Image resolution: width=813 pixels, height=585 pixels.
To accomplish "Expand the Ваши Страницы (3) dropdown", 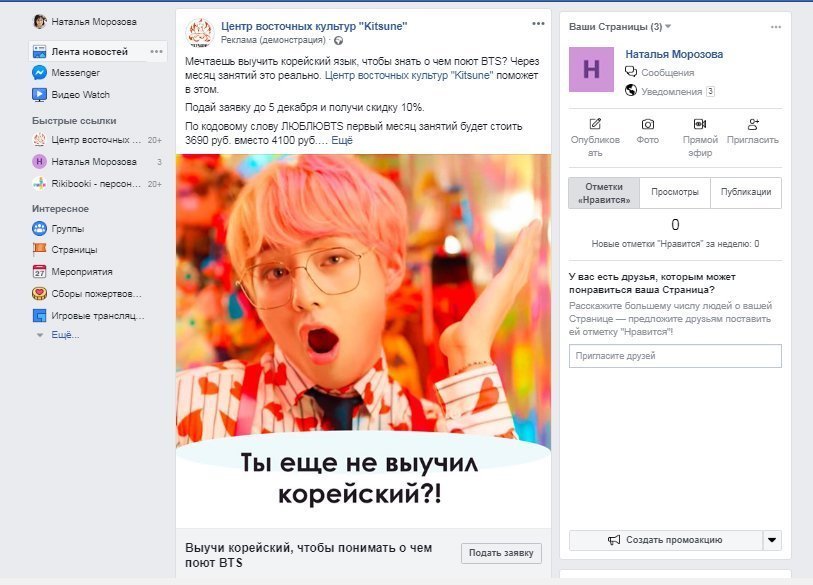I will click(x=668, y=26).
